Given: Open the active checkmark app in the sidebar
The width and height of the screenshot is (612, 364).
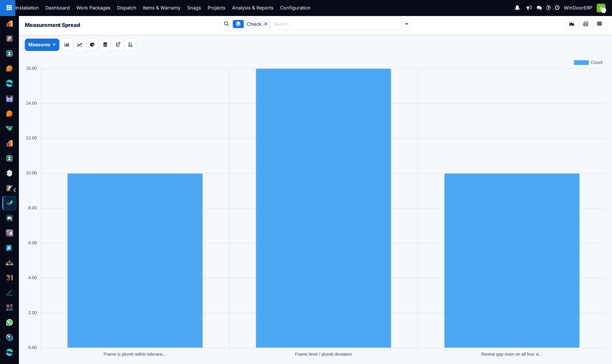Looking at the screenshot, I should [x=9, y=203].
